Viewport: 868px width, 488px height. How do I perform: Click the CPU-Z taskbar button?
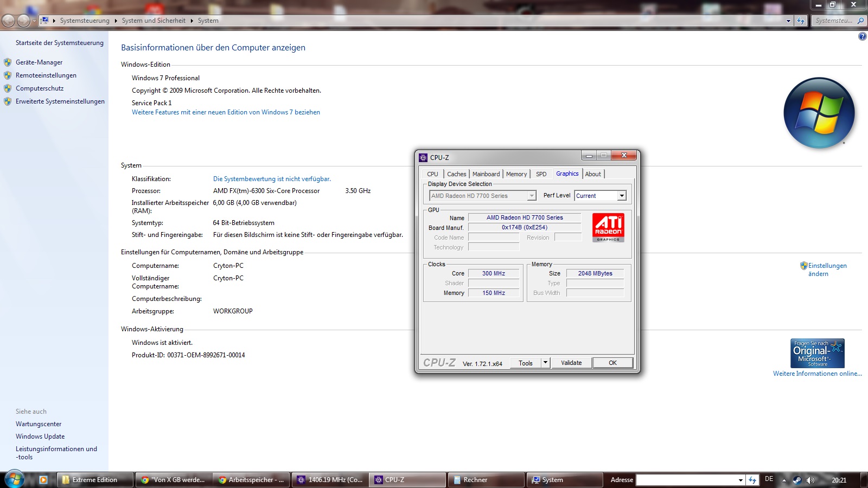tap(408, 480)
